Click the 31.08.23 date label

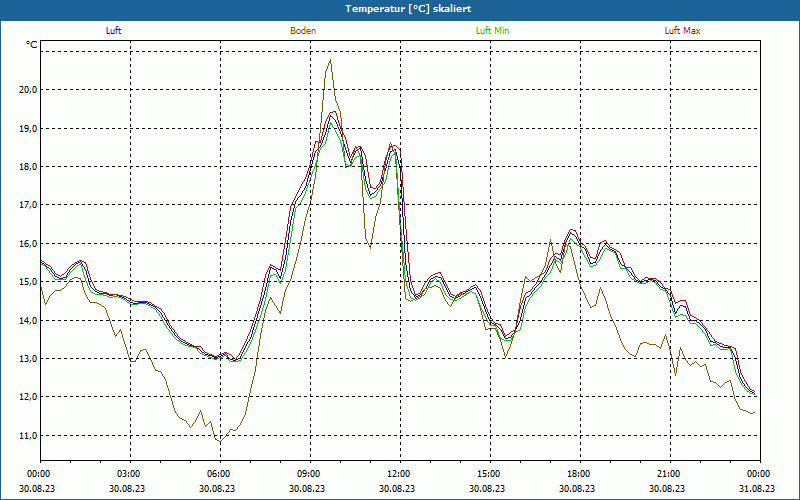[757, 488]
